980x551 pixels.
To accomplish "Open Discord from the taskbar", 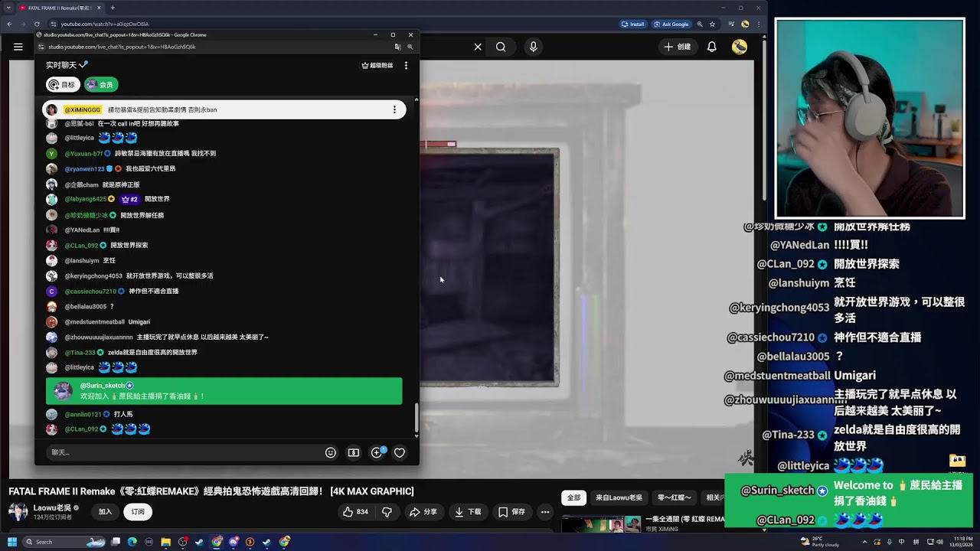I will tap(234, 542).
